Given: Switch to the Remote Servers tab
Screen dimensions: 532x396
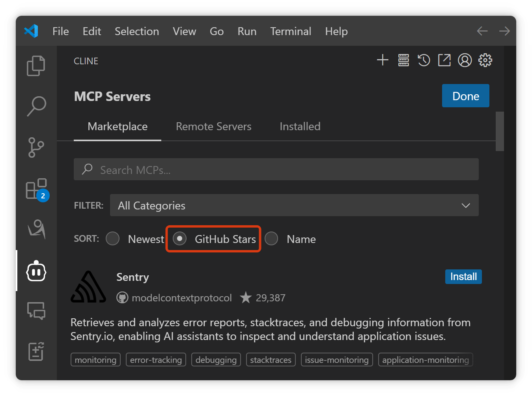Looking at the screenshot, I should point(213,127).
